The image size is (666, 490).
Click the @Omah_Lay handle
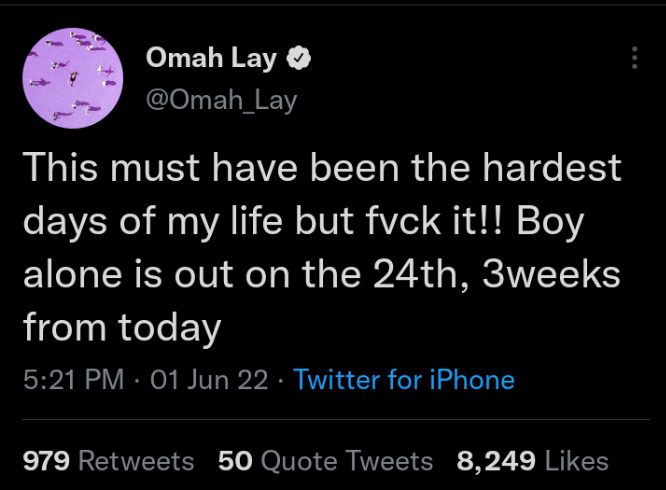(x=221, y=101)
